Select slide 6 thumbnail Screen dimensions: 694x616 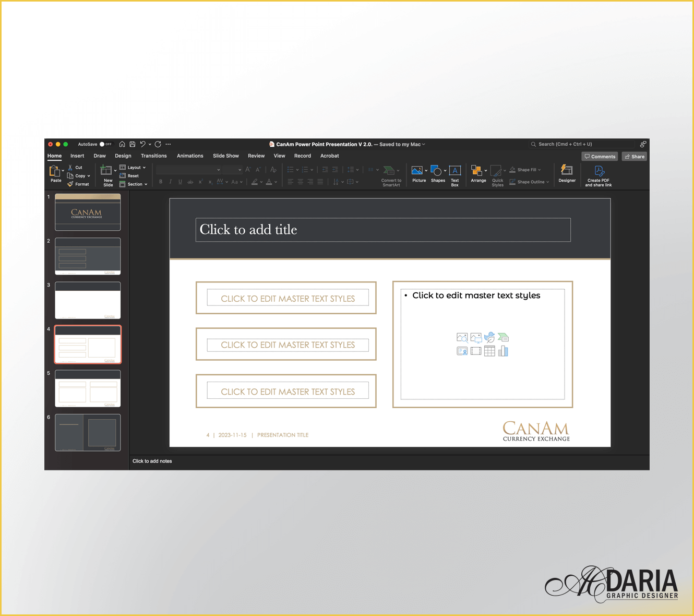point(88,432)
